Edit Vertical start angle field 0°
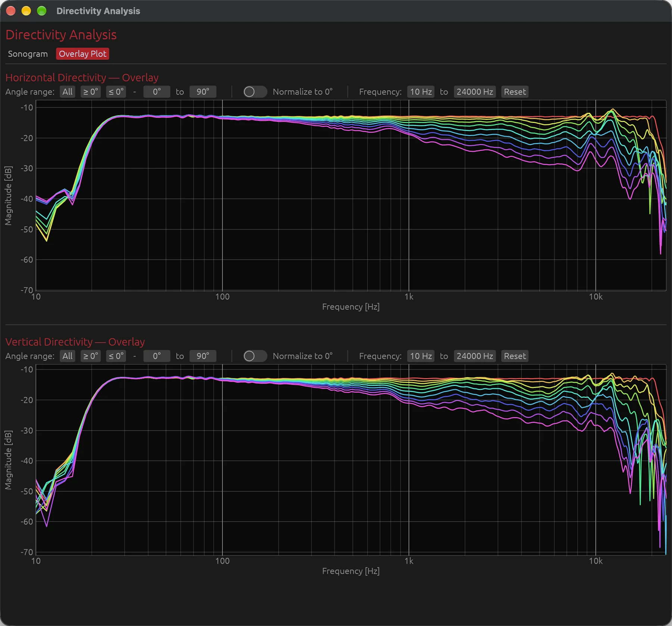 pos(157,356)
